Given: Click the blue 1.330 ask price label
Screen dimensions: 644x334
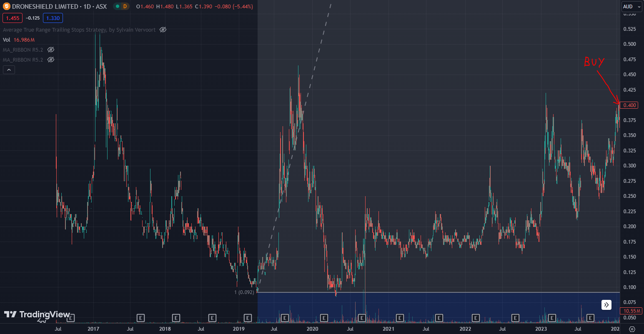Looking at the screenshot, I should coord(53,18).
